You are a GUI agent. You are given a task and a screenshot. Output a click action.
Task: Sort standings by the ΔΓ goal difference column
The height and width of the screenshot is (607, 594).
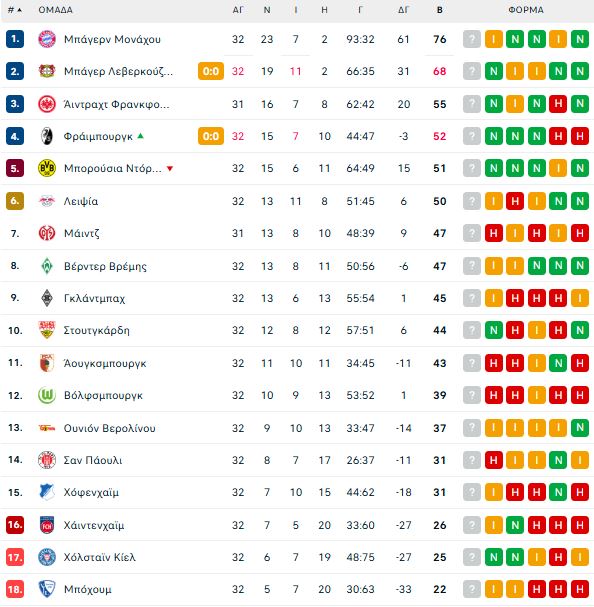click(403, 10)
